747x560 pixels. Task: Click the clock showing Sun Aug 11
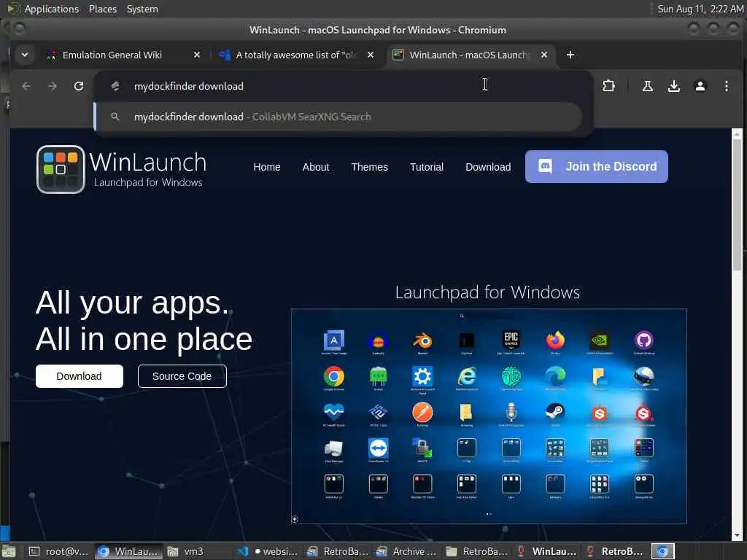700,9
